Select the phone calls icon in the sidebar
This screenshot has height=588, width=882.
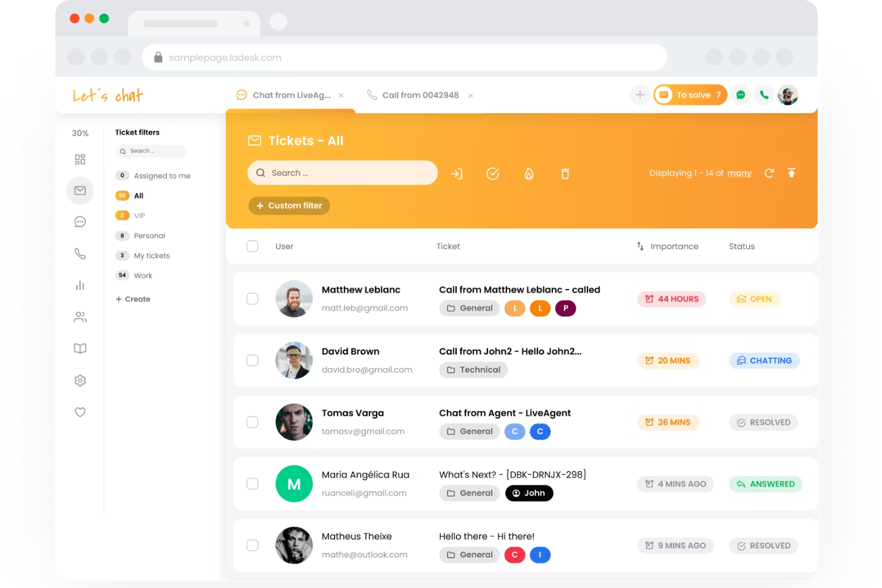(80, 253)
